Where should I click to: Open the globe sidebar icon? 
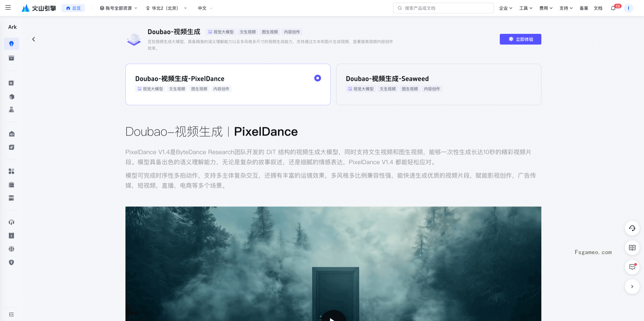(x=11, y=249)
